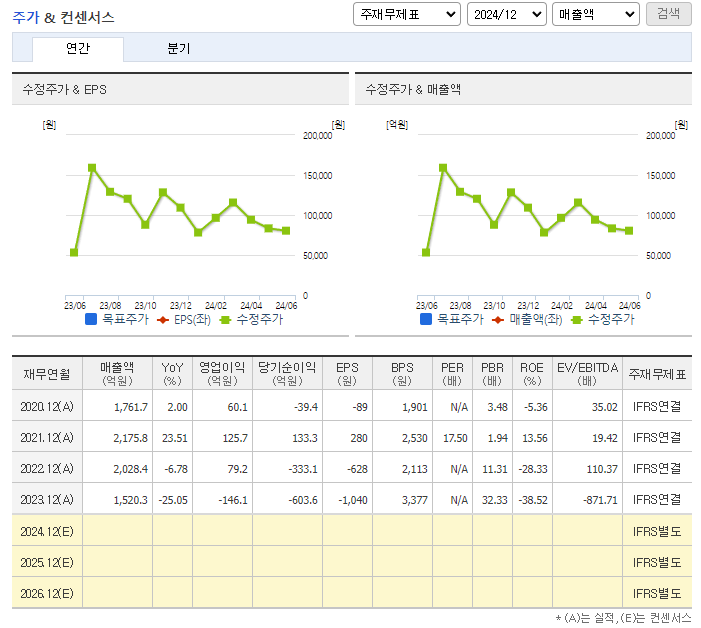Click green 수정주가 legend marker in 매출액 chart

tap(577, 320)
